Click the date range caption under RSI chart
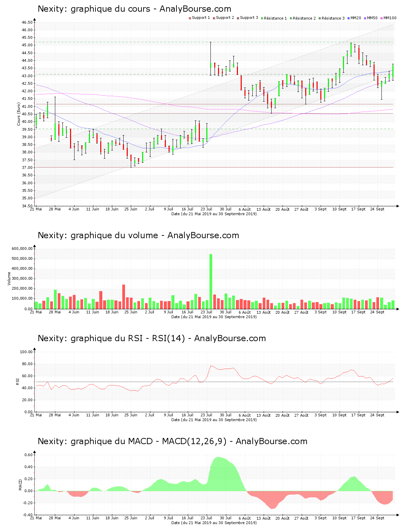The image size is (412, 532). pos(214,420)
